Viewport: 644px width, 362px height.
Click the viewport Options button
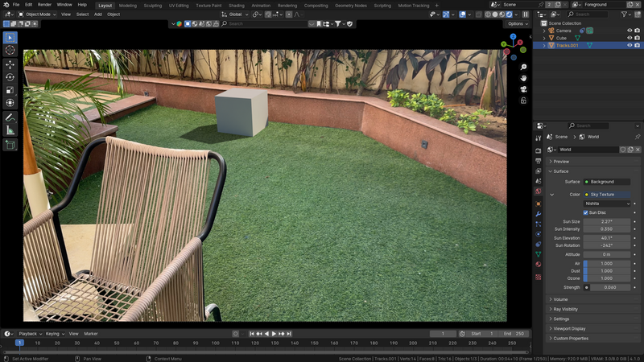pyautogui.click(x=517, y=23)
